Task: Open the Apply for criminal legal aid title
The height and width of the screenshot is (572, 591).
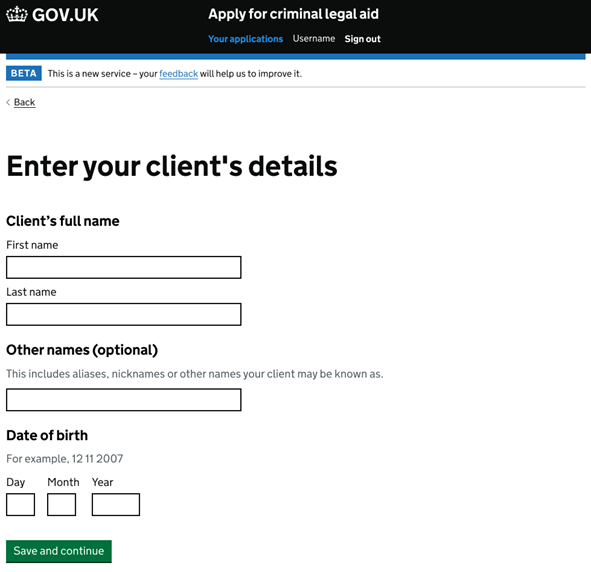Action: [293, 14]
